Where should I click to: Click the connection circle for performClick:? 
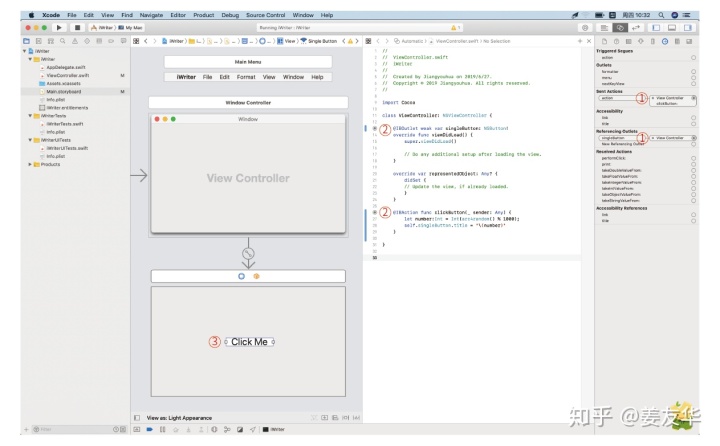click(x=693, y=158)
